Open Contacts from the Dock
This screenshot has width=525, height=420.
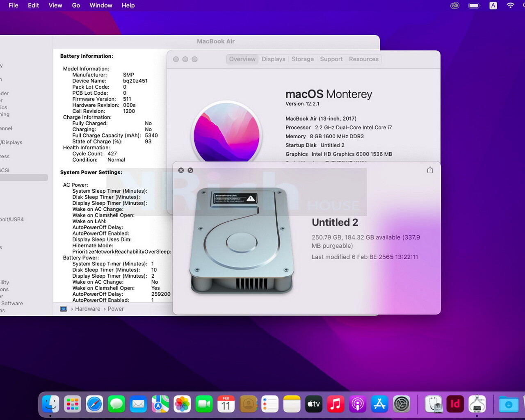(248, 404)
